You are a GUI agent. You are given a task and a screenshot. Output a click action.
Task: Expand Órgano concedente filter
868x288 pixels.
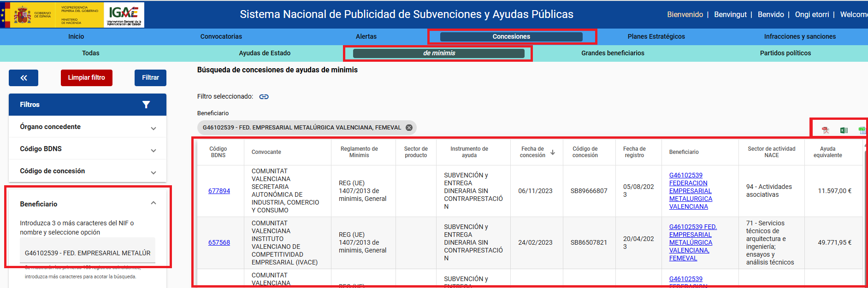point(154,129)
